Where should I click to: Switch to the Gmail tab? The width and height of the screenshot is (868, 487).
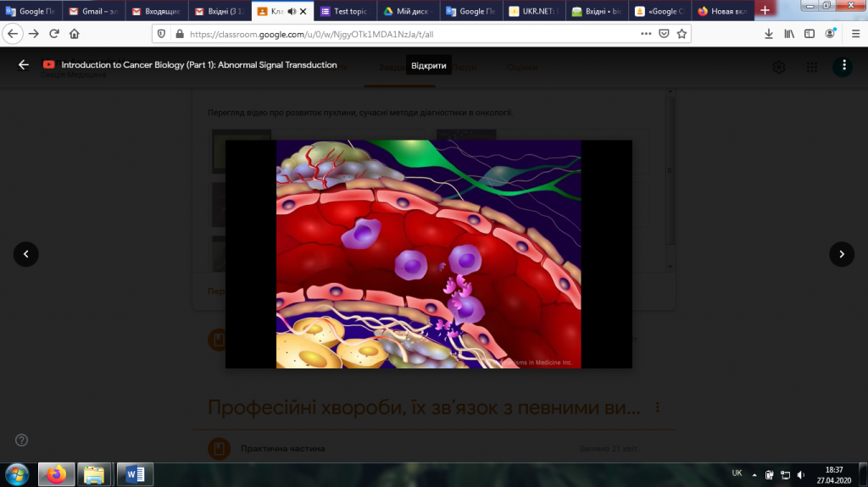pos(93,11)
